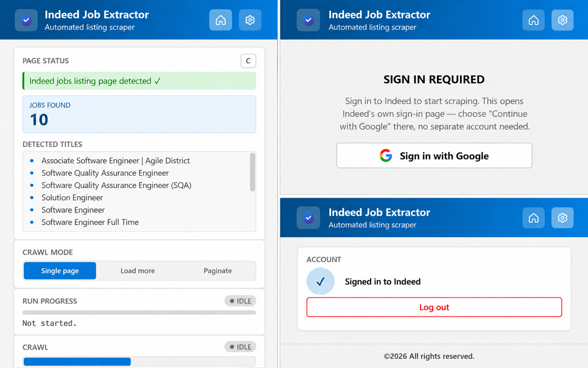Click the 'Indeed jobs listing page detected' status banner
Viewport: 588px width, 368px height.
pos(139,81)
